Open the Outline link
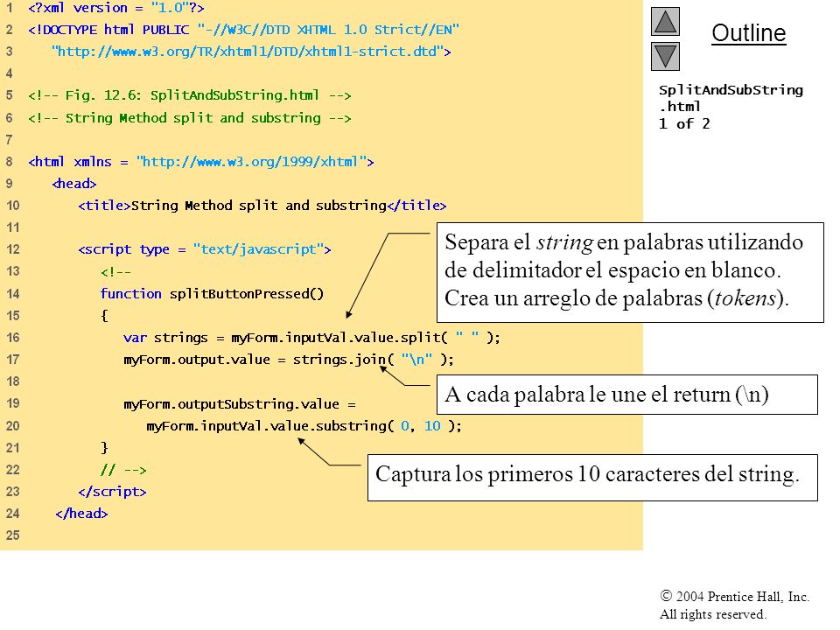 [748, 33]
